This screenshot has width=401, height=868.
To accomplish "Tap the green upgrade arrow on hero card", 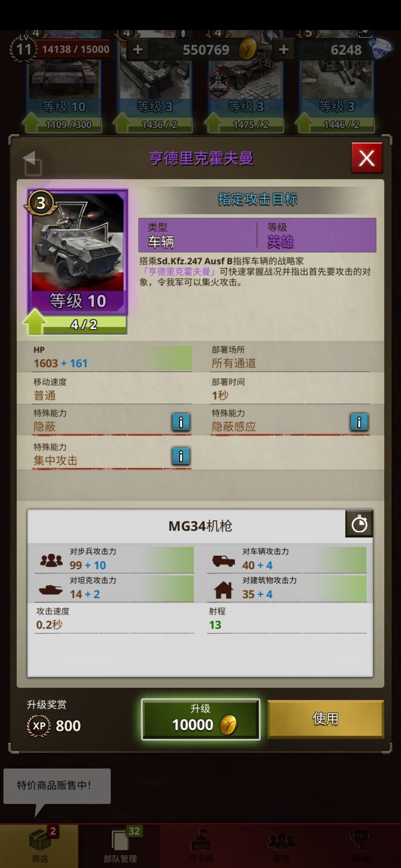I will pyautogui.click(x=35, y=322).
